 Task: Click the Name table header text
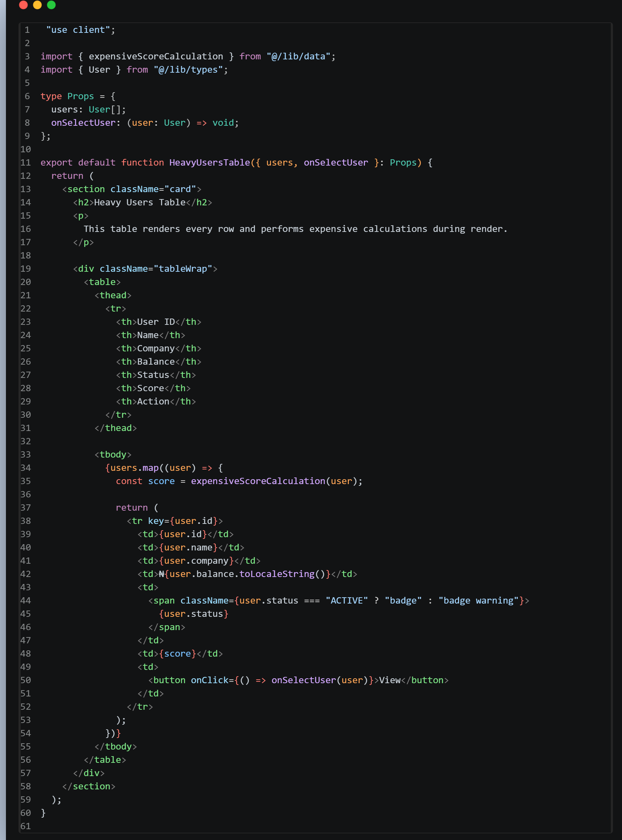click(x=148, y=335)
